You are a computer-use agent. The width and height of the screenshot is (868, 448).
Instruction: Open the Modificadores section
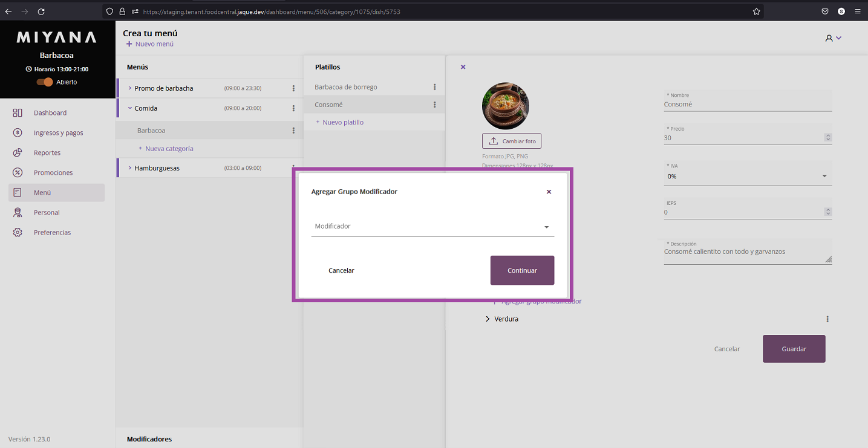pyautogui.click(x=149, y=439)
